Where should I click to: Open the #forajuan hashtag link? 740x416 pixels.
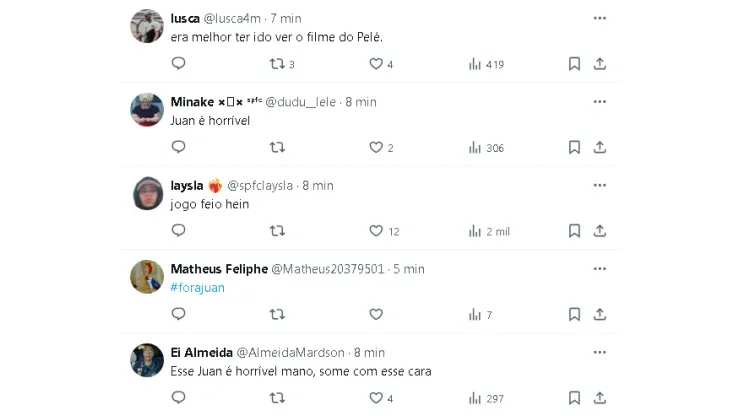click(198, 287)
